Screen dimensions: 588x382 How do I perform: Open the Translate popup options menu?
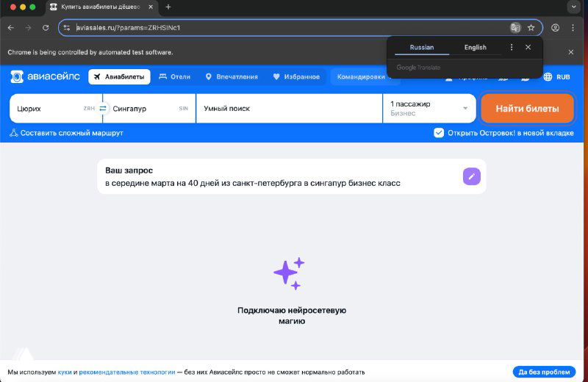click(x=512, y=47)
